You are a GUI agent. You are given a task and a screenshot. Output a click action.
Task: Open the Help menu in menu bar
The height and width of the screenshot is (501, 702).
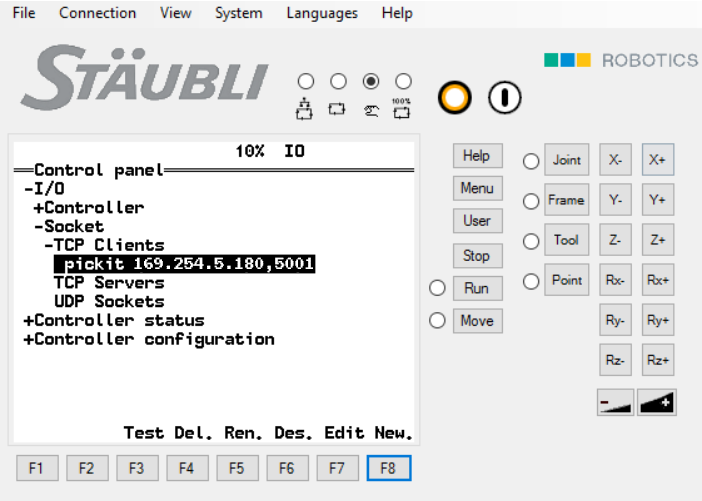pos(397,13)
